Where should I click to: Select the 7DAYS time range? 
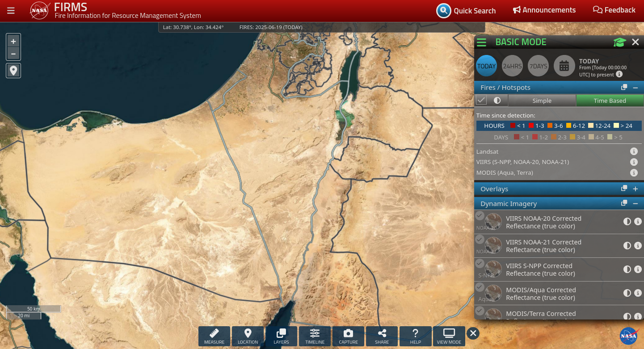538,66
